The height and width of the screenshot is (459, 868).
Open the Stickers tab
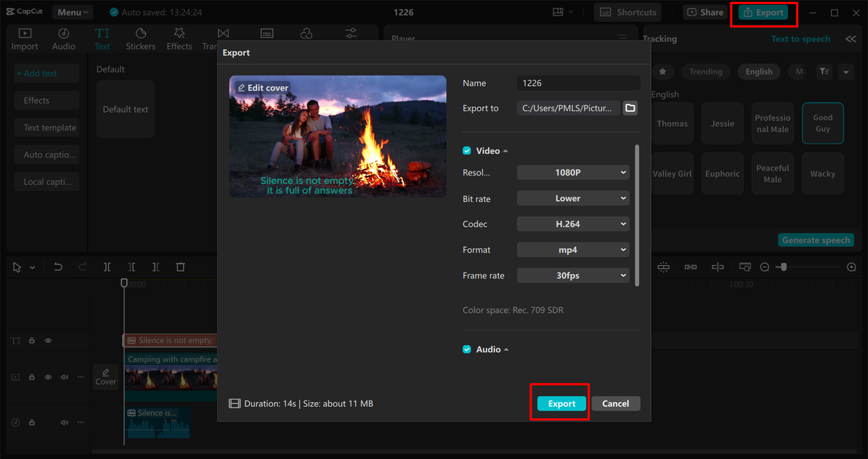(140, 39)
